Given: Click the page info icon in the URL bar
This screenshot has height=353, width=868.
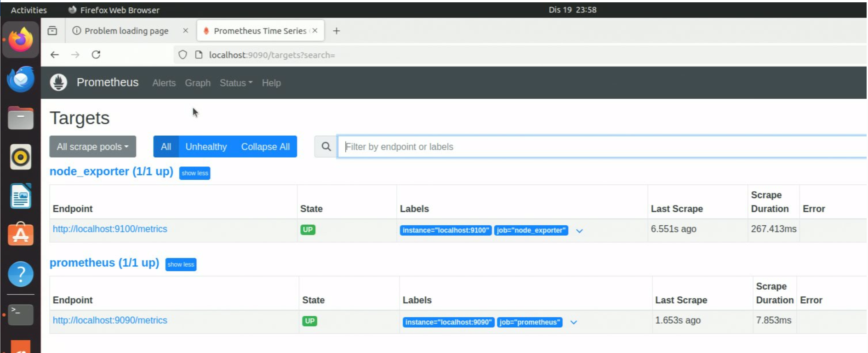Looking at the screenshot, I should tap(199, 55).
